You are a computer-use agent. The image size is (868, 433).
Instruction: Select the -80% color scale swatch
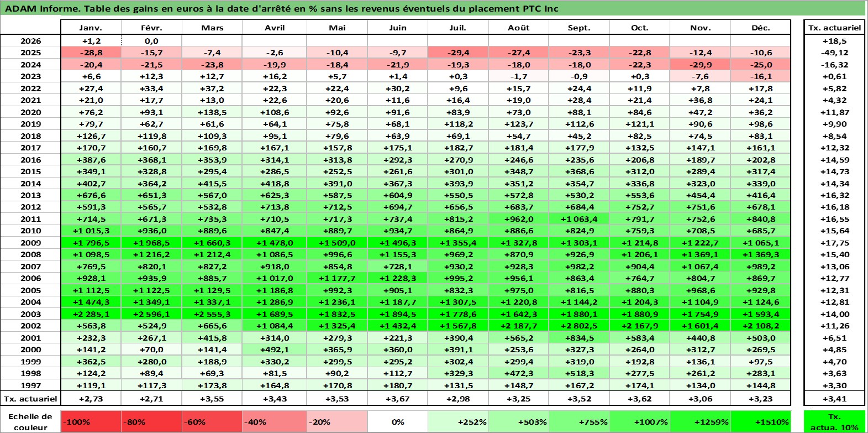151,421
